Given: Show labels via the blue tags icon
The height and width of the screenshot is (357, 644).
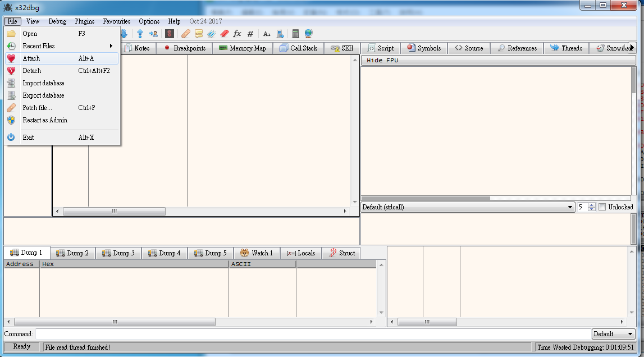Looking at the screenshot, I should click(212, 34).
